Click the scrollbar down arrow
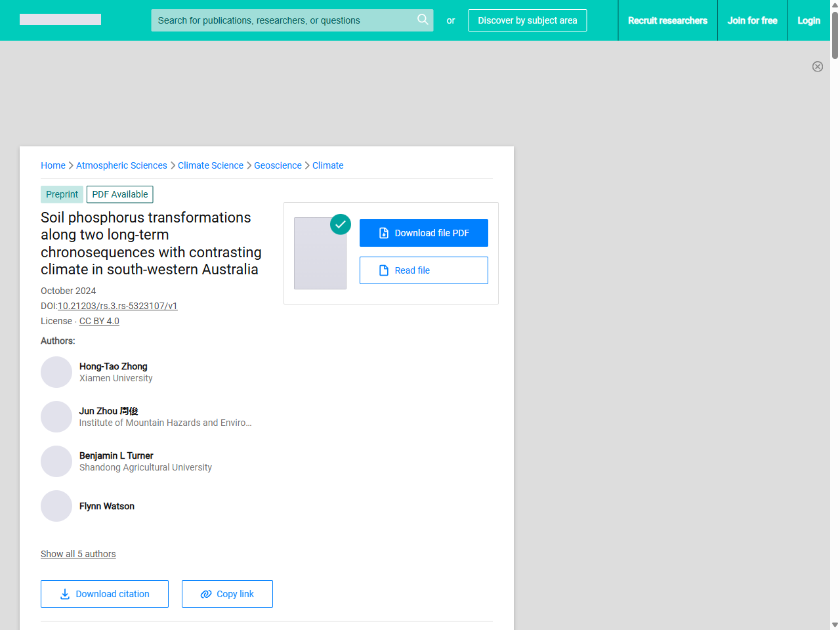 click(x=835, y=625)
